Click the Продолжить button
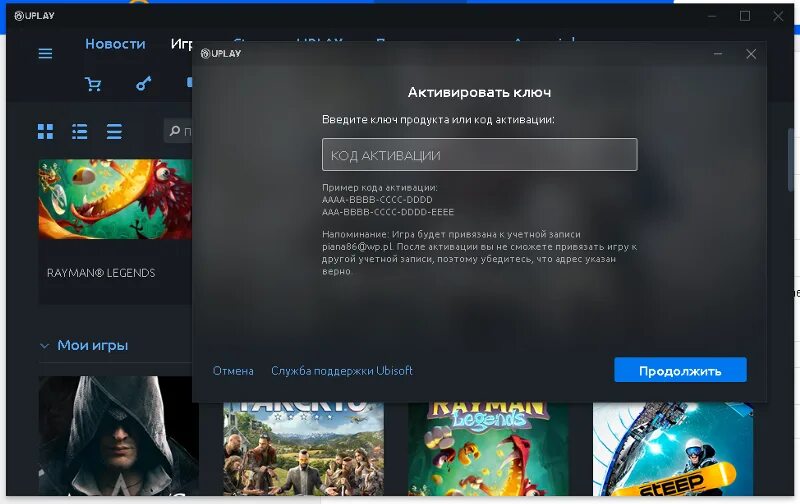The height and width of the screenshot is (504, 800). click(680, 370)
